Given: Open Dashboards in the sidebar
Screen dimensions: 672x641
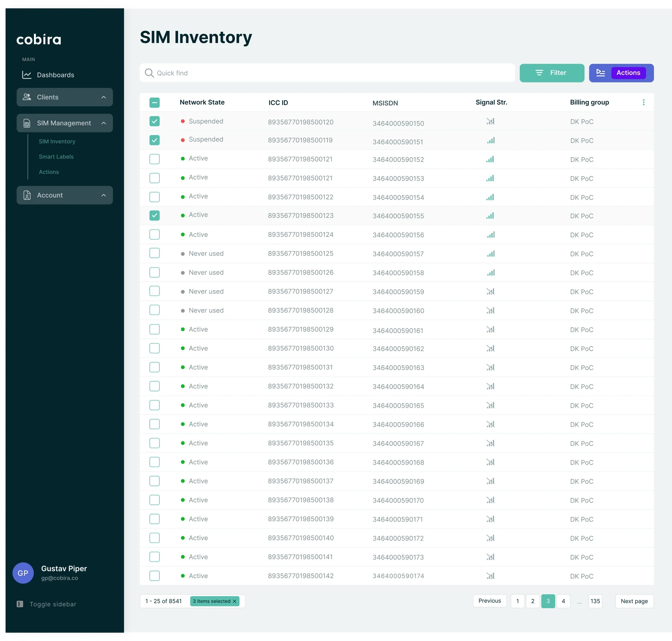Looking at the screenshot, I should (55, 75).
